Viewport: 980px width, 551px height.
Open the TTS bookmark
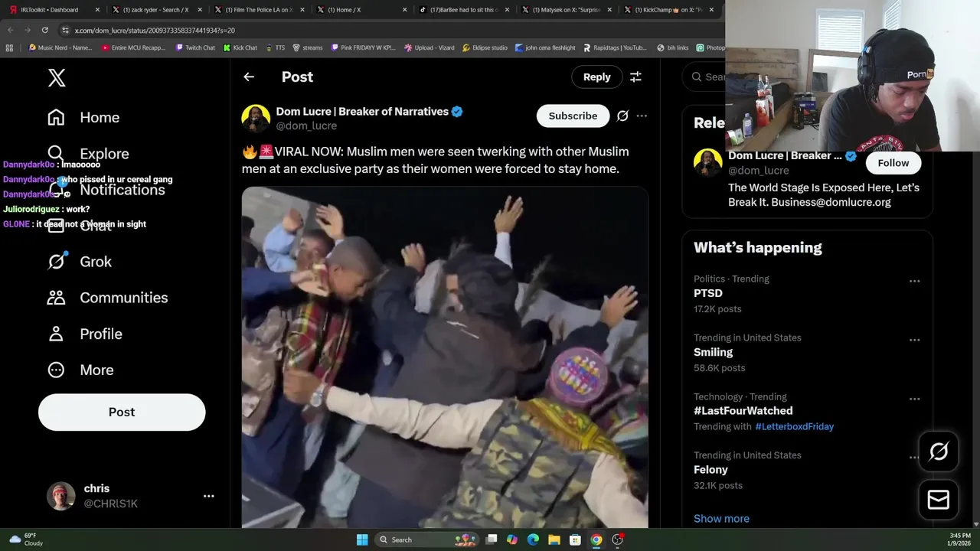pyautogui.click(x=275, y=47)
